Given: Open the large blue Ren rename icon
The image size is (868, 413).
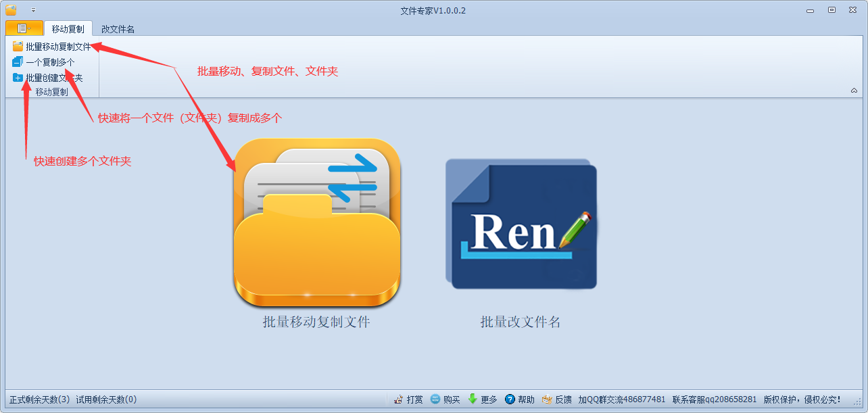Looking at the screenshot, I should pyautogui.click(x=521, y=224).
